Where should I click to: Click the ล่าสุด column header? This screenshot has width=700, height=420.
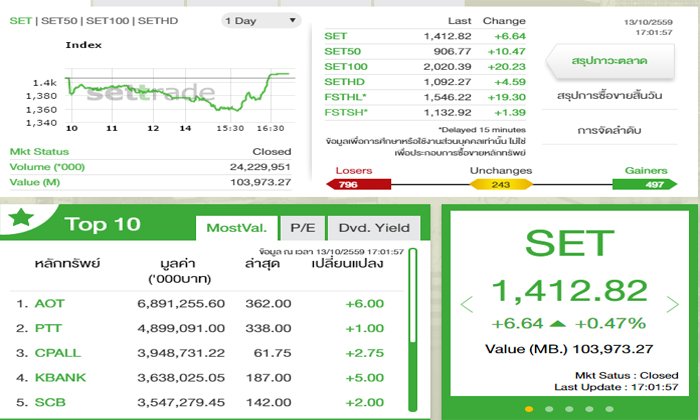point(262,263)
